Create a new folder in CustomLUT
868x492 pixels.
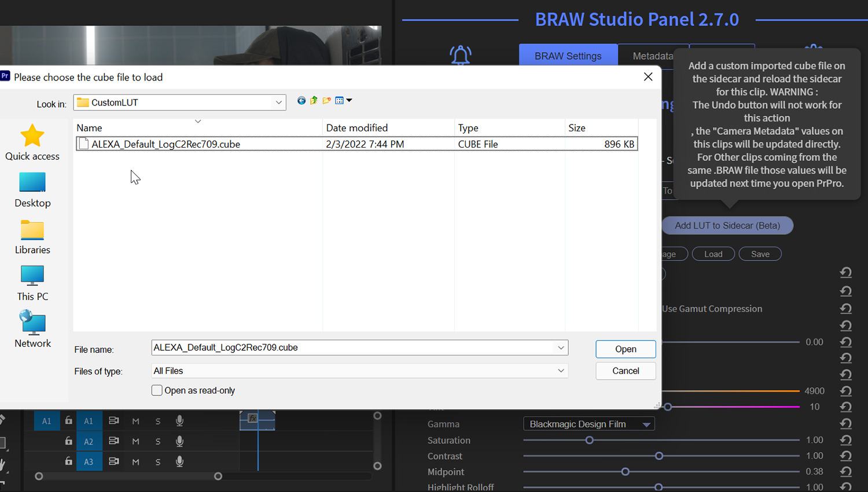[x=326, y=100]
